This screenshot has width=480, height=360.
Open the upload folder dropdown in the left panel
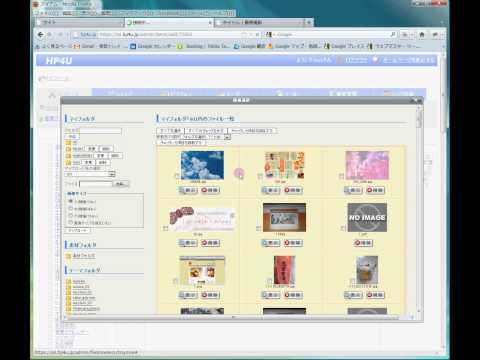(x=90, y=174)
